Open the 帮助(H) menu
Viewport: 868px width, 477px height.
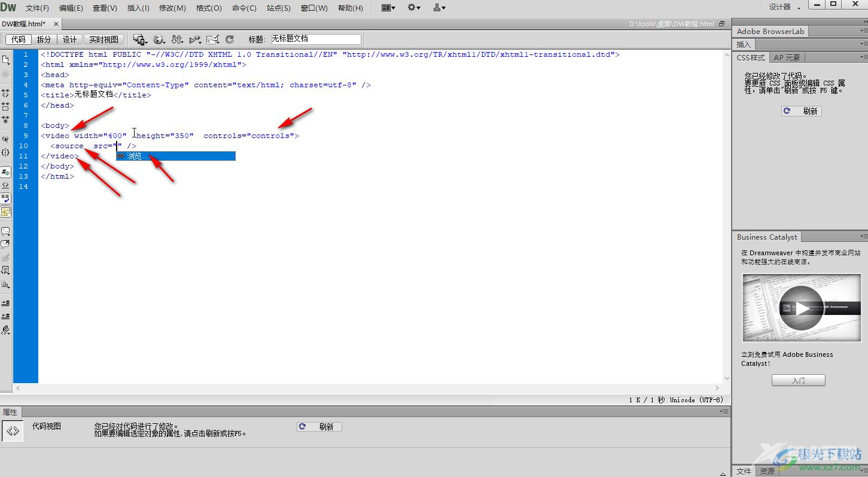click(x=351, y=8)
